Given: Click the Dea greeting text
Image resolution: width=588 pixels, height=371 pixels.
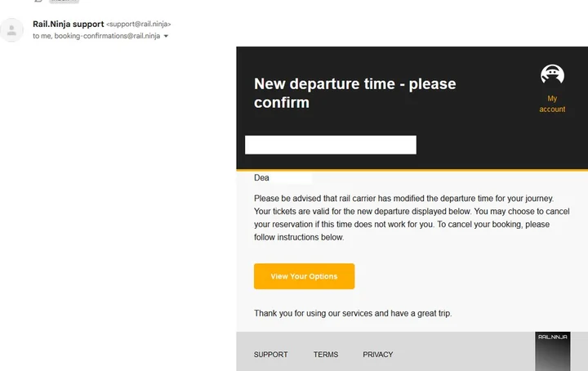Looking at the screenshot, I should (261, 177).
